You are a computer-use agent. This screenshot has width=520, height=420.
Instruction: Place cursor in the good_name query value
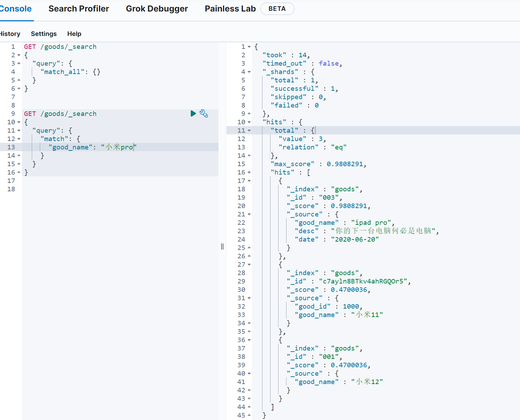coord(119,147)
